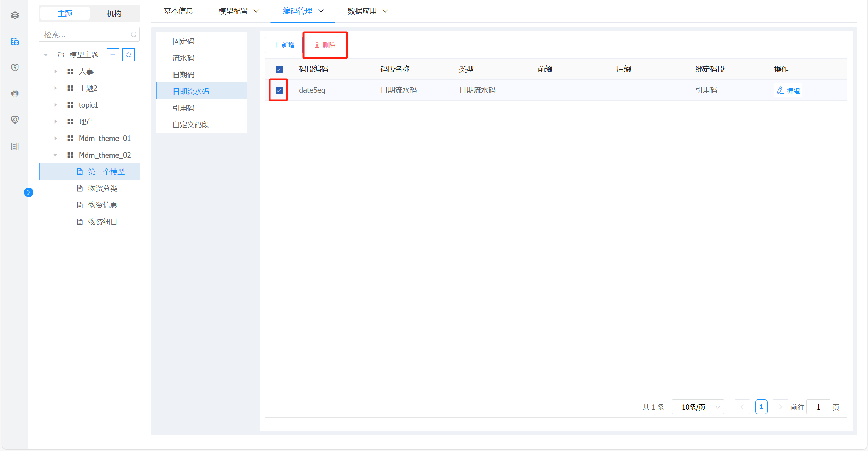This screenshot has width=868, height=451.
Task: Toggle the dateSeq row checkbox
Action: [279, 90]
